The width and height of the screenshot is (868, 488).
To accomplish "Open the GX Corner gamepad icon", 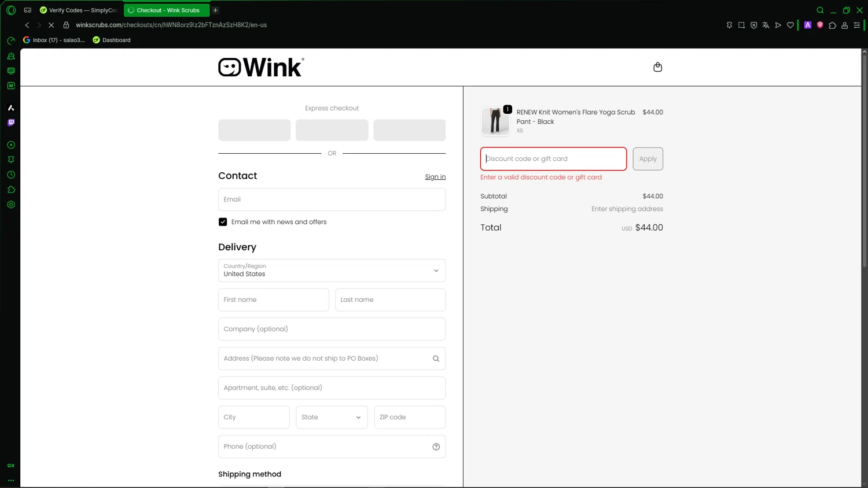I will click(27, 10).
